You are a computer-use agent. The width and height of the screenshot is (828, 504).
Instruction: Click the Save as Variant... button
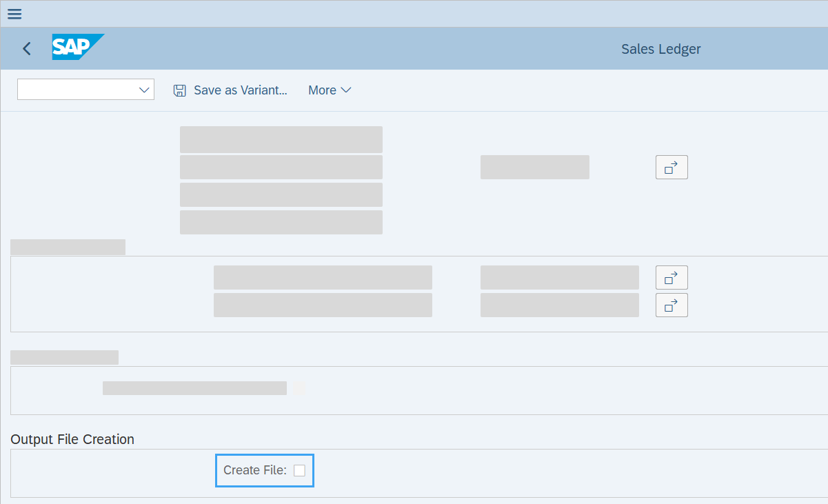pyautogui.click(x=240, y=90)
